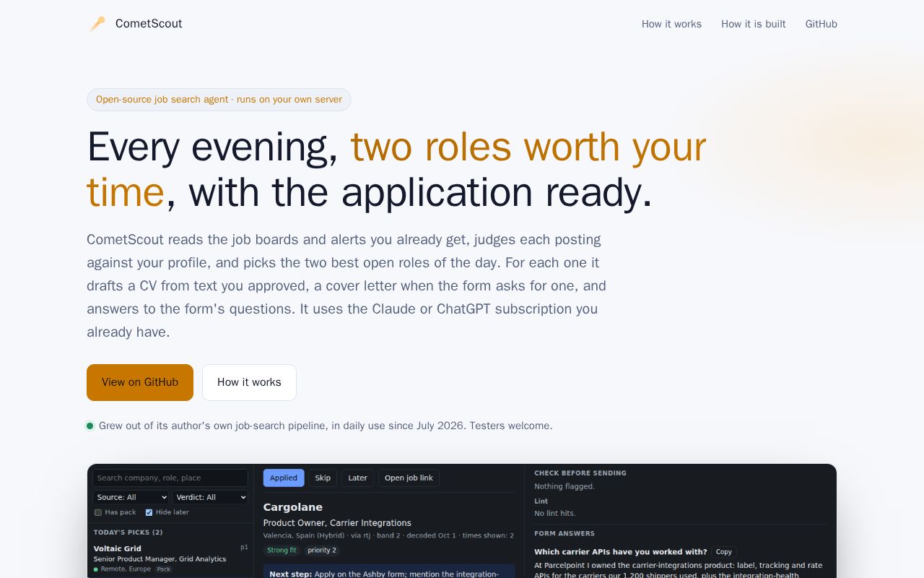Open the Source: All dropdown
924x578 pixels.
(131, 497)
